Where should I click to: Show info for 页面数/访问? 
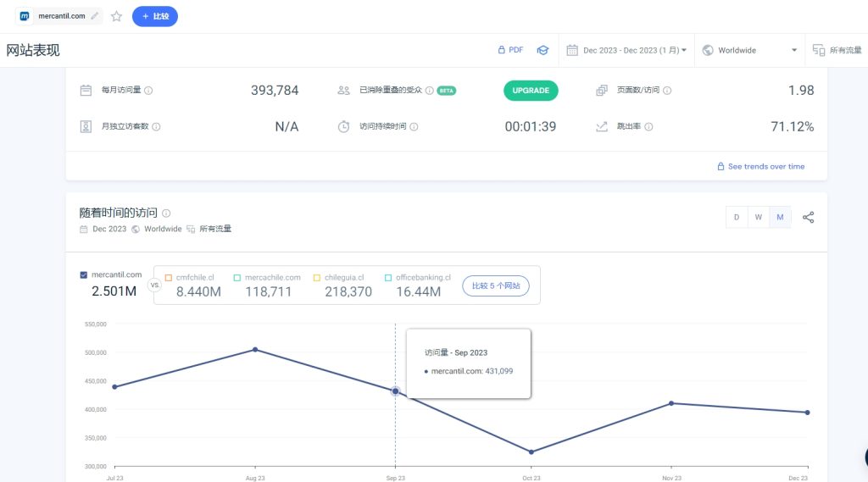pyautogui.click(x=667, y=90)
